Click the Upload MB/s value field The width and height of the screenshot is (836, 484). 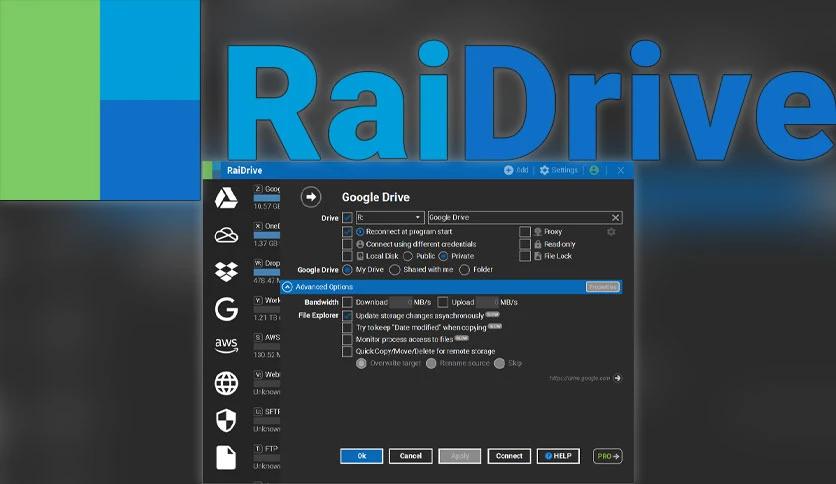click(487, 302)
